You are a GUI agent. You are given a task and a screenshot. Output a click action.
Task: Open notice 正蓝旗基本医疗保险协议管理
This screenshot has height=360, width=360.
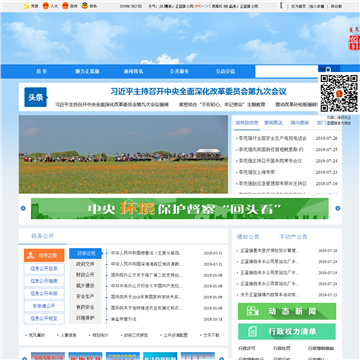270,250
